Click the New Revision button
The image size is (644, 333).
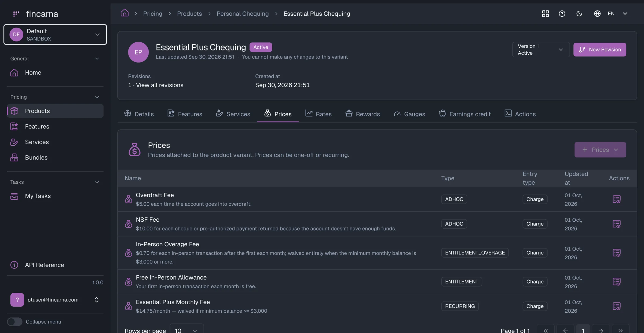(600, 49)
